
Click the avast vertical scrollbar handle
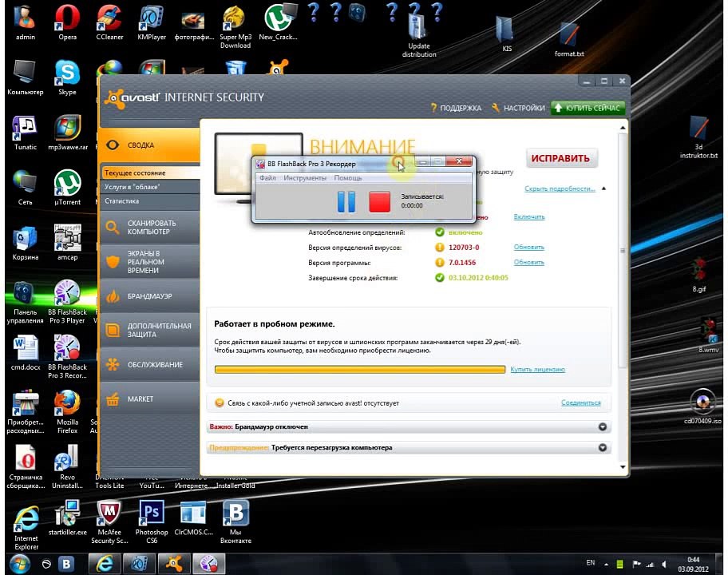(623, 251)
